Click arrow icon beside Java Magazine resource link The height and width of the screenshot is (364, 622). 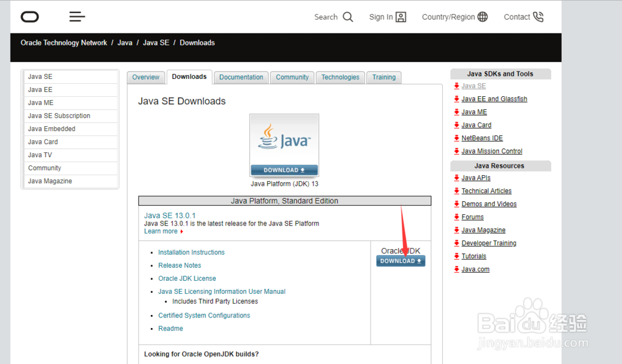pos(457,230)
